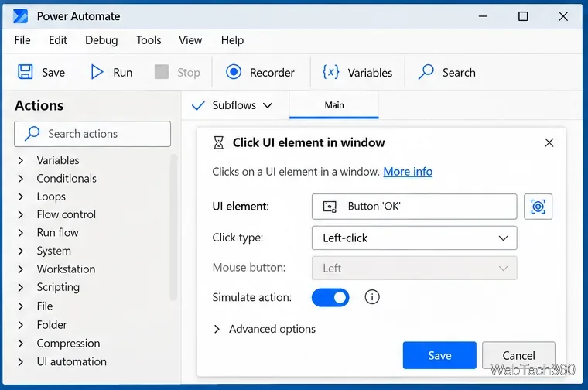
Task: Click the UI element field showing Button 'OK'
Action: [415, 207]
